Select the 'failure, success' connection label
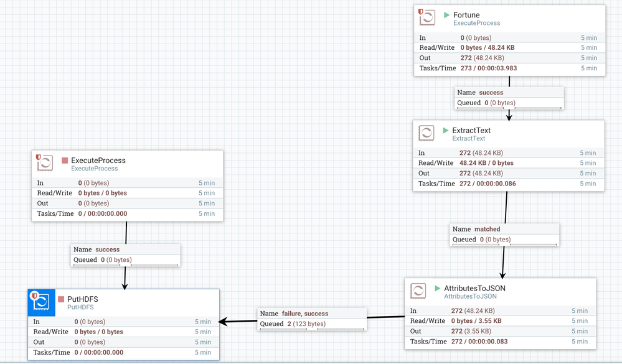The image size is (622, 364). point(312,314)
